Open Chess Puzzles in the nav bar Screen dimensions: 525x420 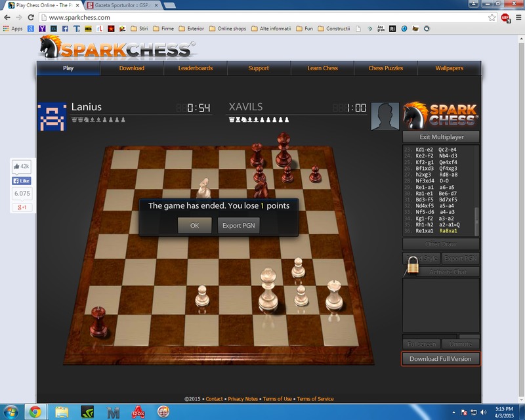click(x=386, y=68)
